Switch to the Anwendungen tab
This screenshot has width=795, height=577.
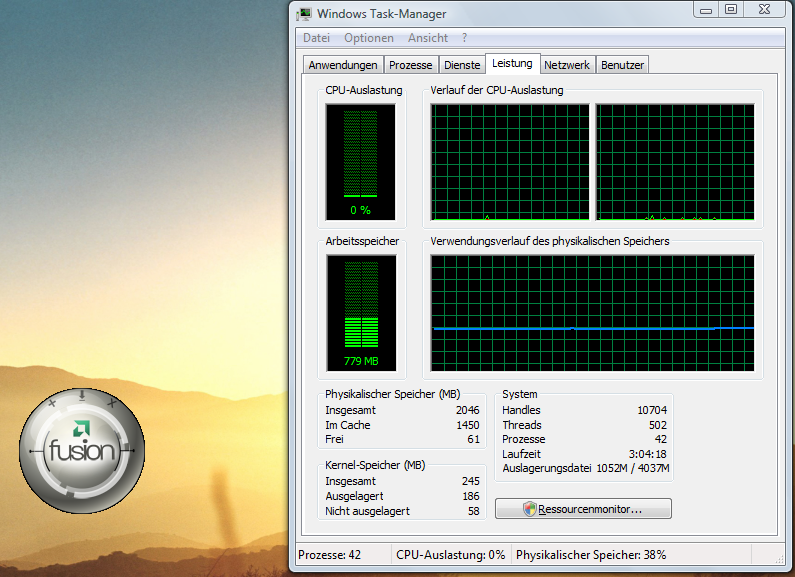point(343,65)
